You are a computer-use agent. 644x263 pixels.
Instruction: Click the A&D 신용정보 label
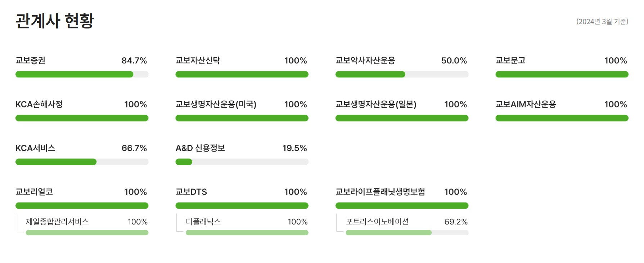click(200, 148)
